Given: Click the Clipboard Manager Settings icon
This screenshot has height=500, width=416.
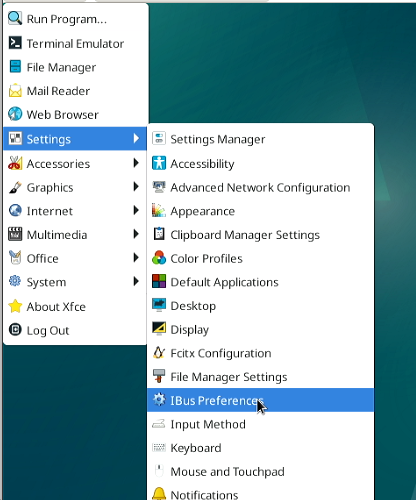Looking at the screenshot, I should [159, 234].
